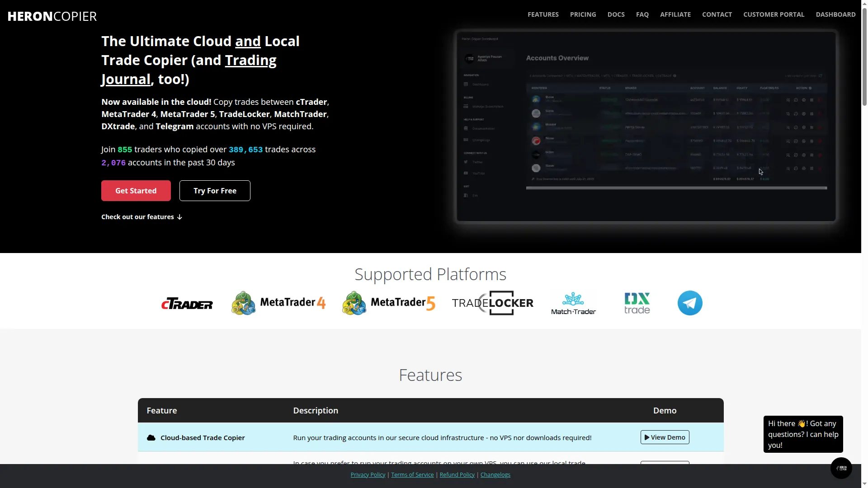Open the Changelogs link

pyautogui.click(x=495, y=475)
